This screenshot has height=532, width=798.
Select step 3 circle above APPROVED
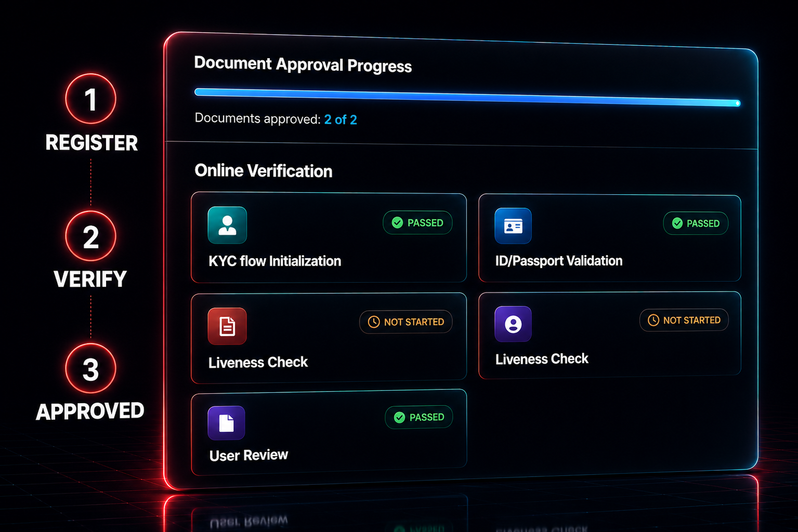[x=90, y=368]
